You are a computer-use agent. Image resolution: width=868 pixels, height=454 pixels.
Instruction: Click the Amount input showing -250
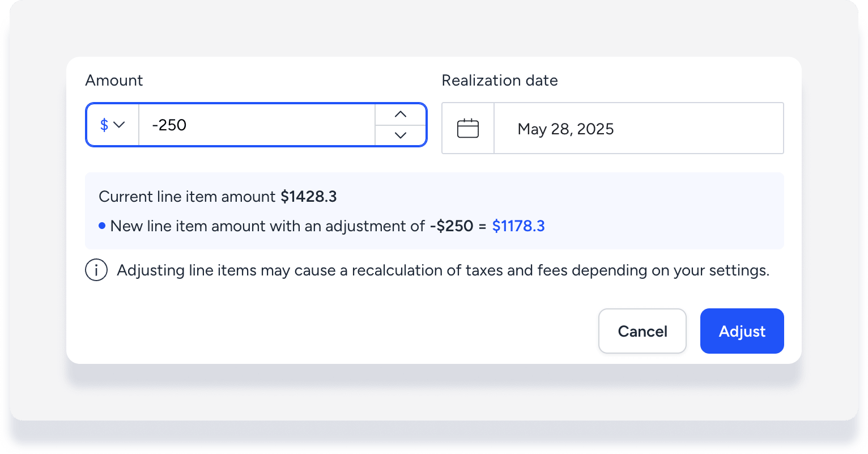[x=256, y=125]
